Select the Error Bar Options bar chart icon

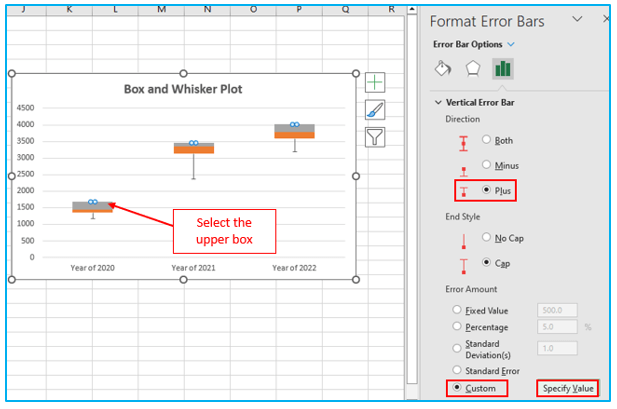[503, 69]
